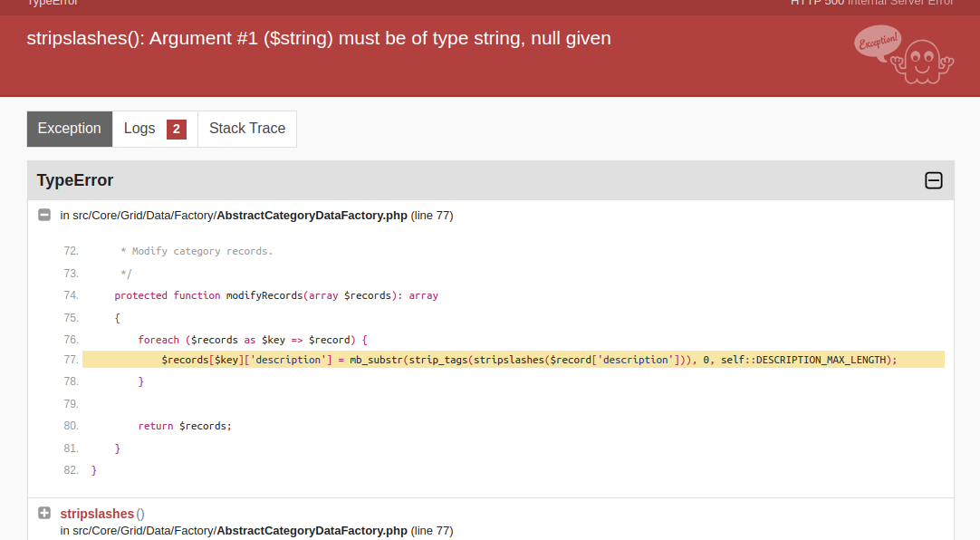Click the "return $records;" code line
980x540 pixels.
pos(185,426)
